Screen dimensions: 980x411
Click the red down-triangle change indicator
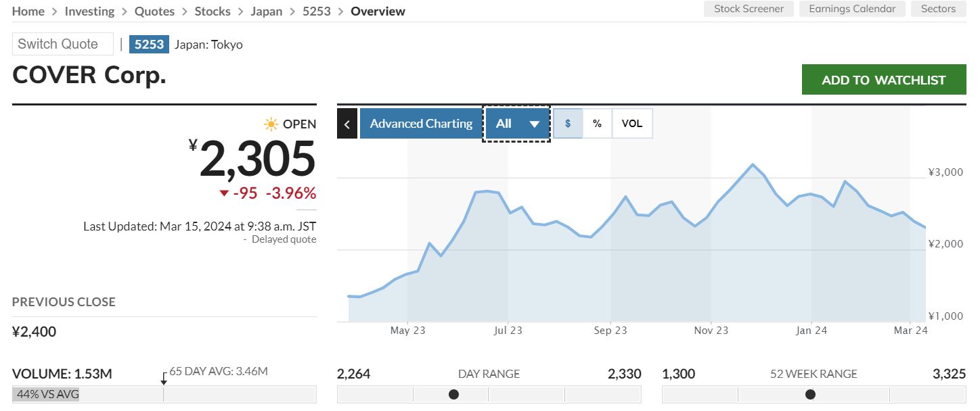224,194
